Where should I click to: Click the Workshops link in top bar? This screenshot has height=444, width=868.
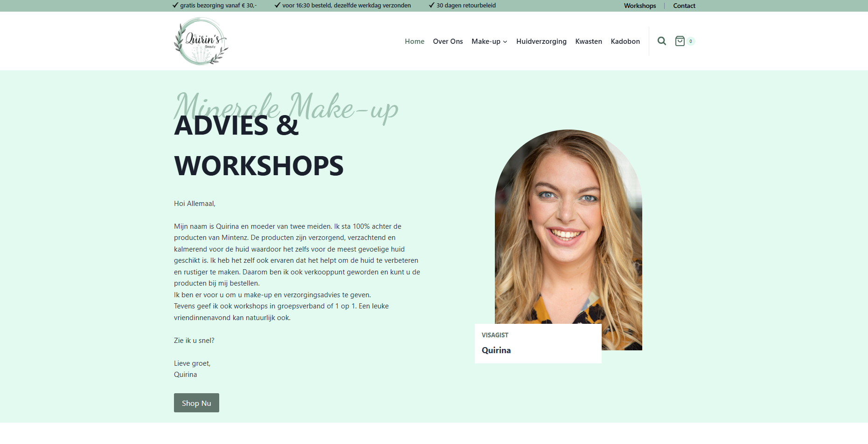(x=639, y=6)
